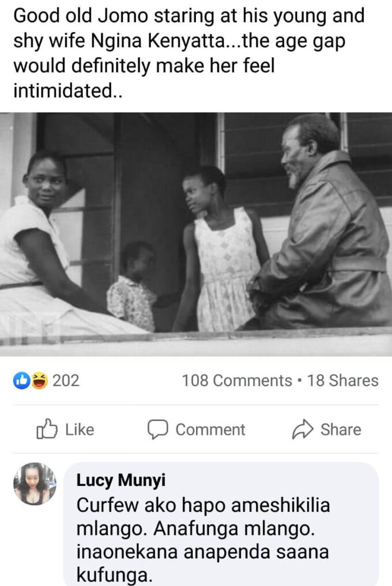Open the 18 Shares link

(342, 381)
